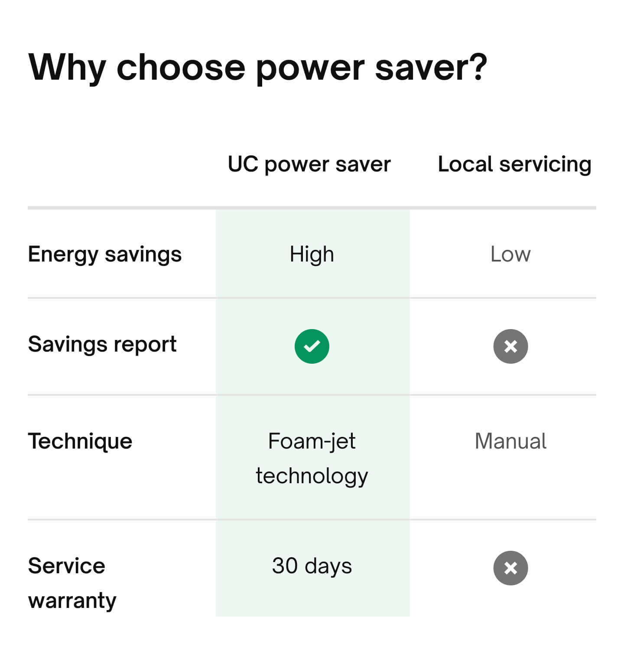Click the 'Manual' technique value
The height and width of the screenshot is (672, 624).
(x=510, y=441)
